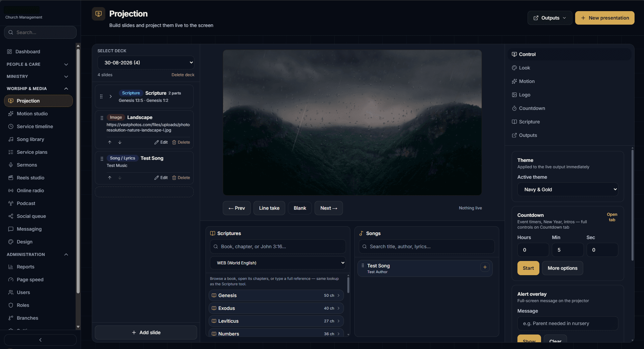The width and height of the screenshot is (644, 349).
Task: Click the slide preview image
Action: pos(352,122)
